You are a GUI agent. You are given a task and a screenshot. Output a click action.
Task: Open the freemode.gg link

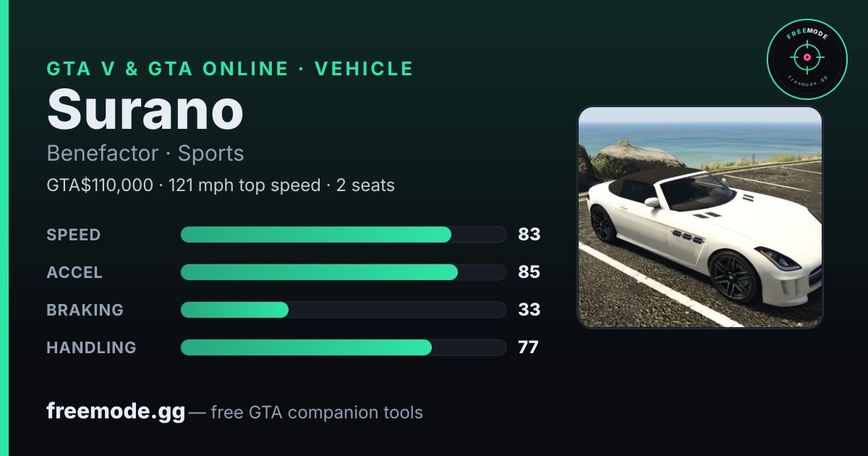[x=116, y=412]
